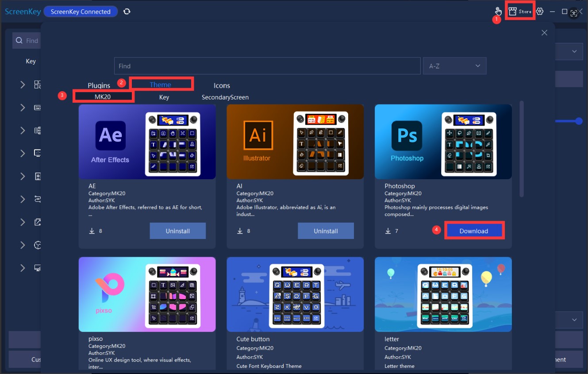The image size is (588, 374).
Task: Click the refresh connection icon
Action: pyautogui.click(x=127, y=12)
